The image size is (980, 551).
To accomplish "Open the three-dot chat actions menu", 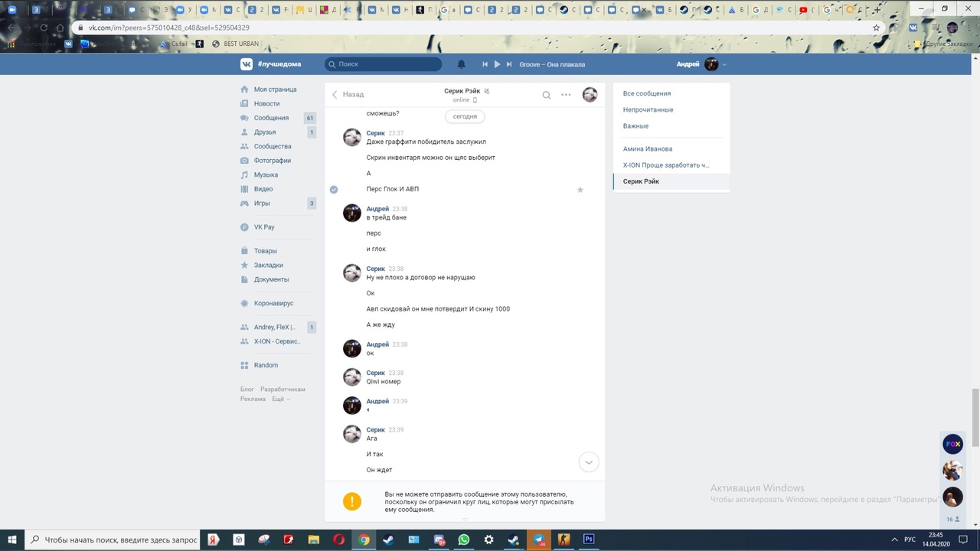I will pyautogui.click(x=566, y=95).
